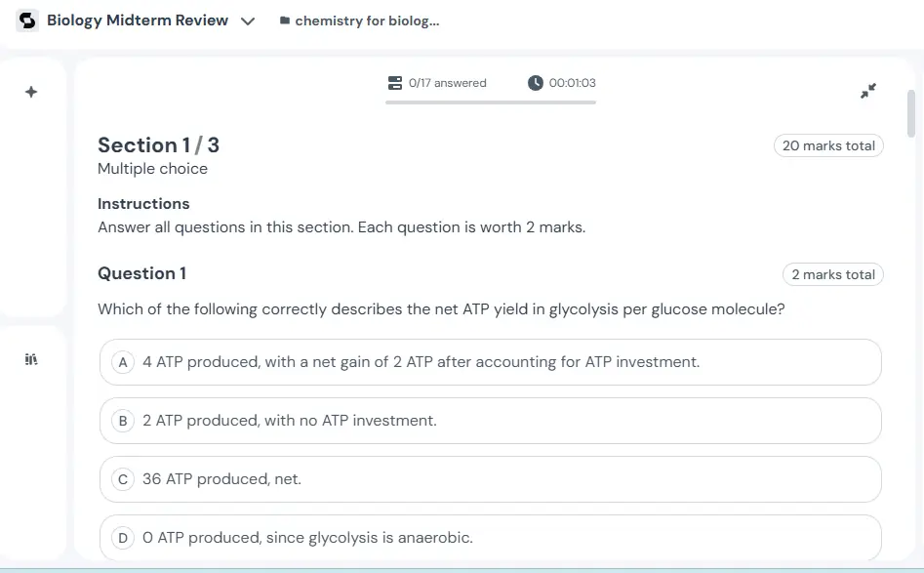Open the chemistry for biology folder breadcrumb
This screenshot has width=924, height=573.
click(367, 21)
